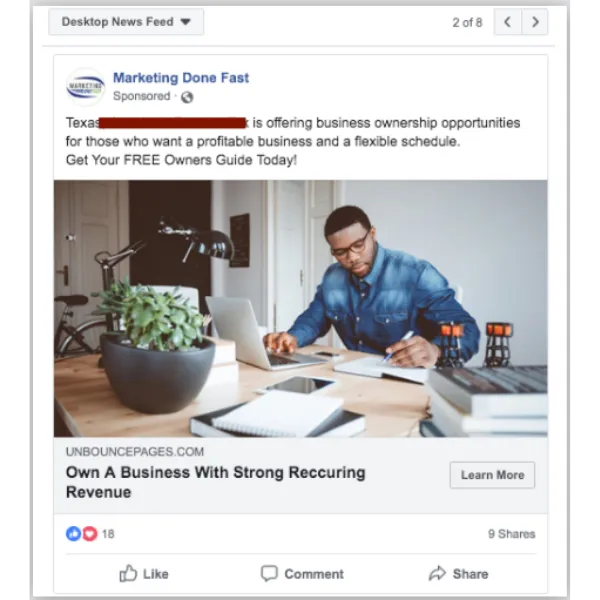Click the Sponsored label
This screenshot has height=600, width=600.
coord(142,96)
